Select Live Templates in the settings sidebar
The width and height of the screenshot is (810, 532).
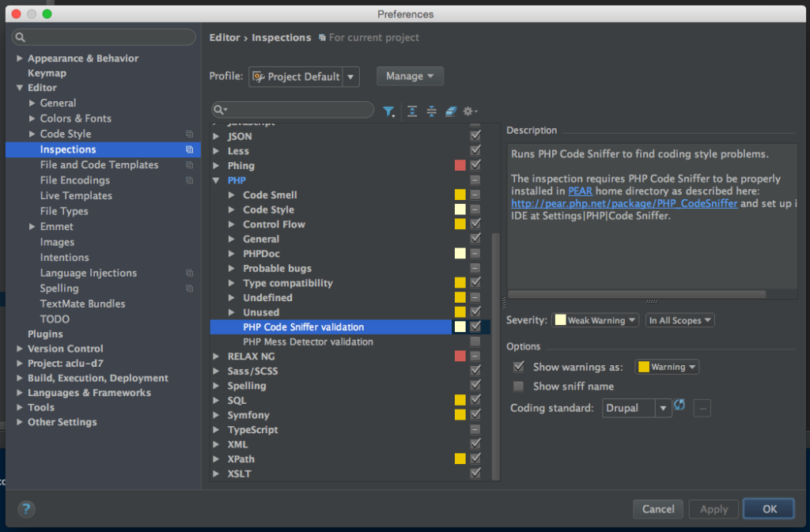pyautogui.click(x=76, y=195)
